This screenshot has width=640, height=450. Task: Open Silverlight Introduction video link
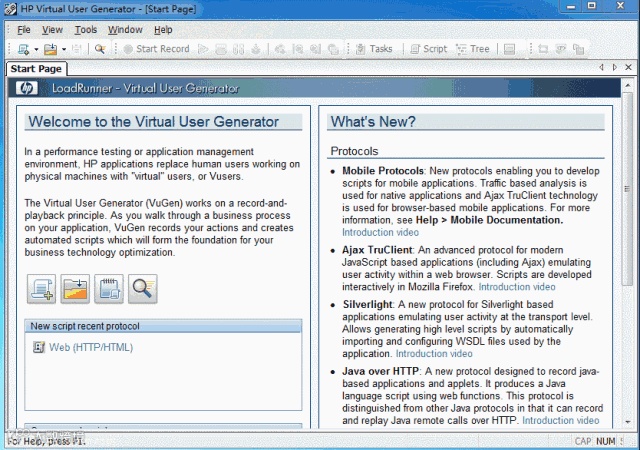[434, 354]
